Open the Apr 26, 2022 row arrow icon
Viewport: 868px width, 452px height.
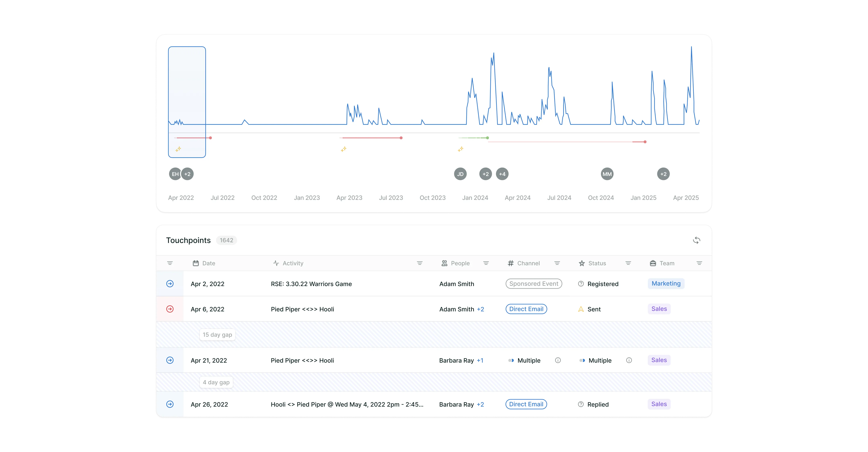coord(170,404)
